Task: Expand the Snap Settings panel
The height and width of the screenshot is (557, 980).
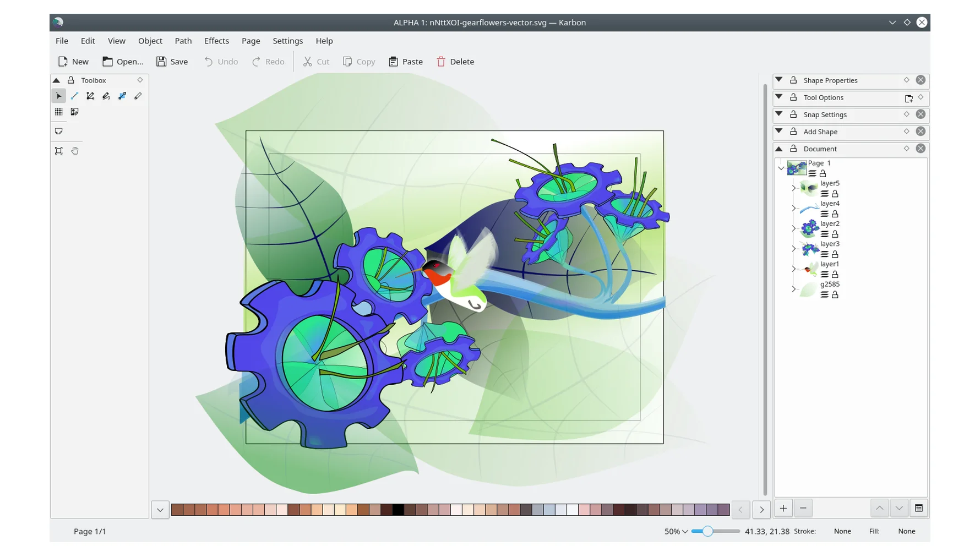Action: (779, 114)
